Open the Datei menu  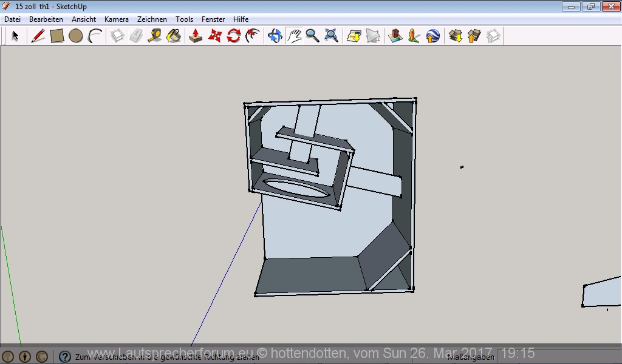[x=12, y=19]
